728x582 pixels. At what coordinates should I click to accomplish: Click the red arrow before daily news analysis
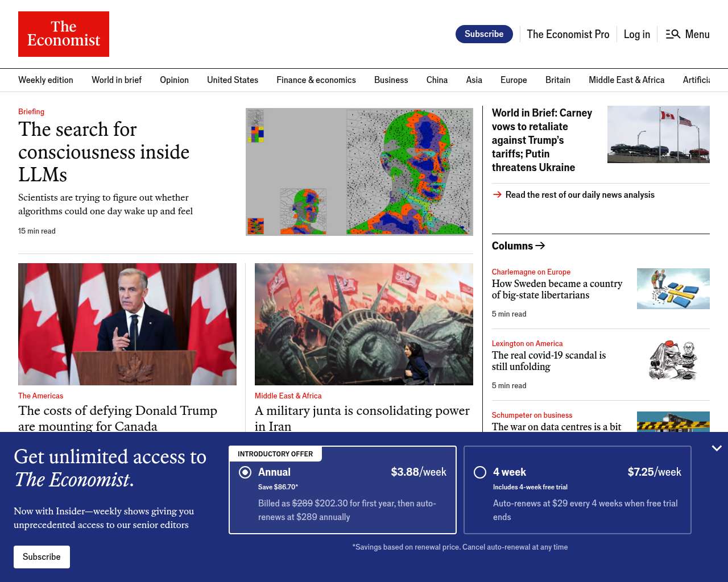tap(497, 194)
